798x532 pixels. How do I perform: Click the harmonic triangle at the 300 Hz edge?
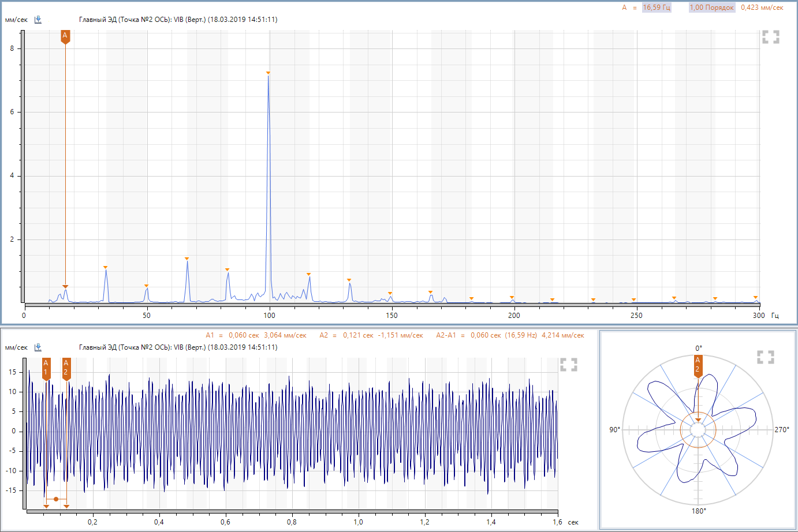click(x=755, y=298)
